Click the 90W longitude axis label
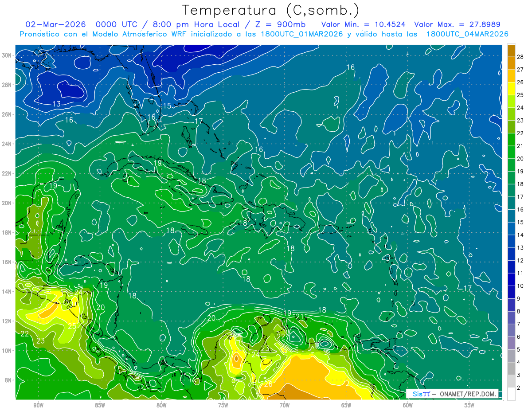532x411 pixels. point(38,405)
